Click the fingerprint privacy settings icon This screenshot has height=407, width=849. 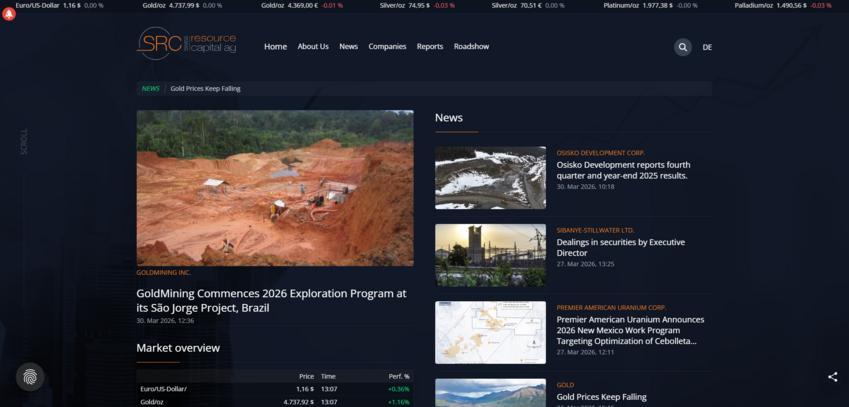coord(30,376)
